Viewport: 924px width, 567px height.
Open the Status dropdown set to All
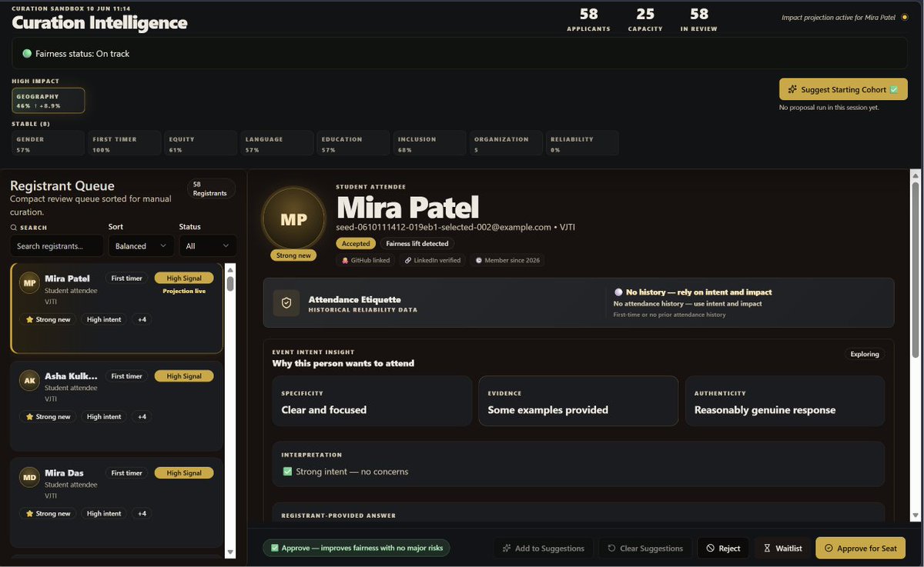[x=208, y=246]
